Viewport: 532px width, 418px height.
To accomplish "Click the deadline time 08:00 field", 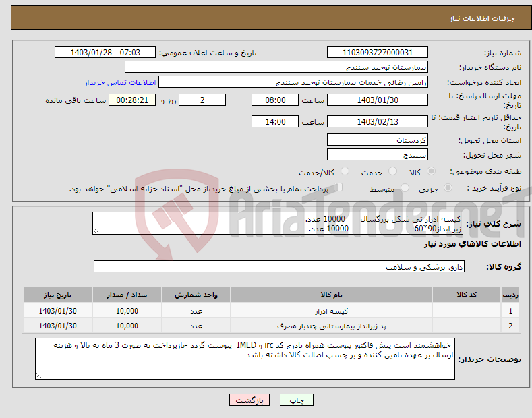I will pos(275,100).
